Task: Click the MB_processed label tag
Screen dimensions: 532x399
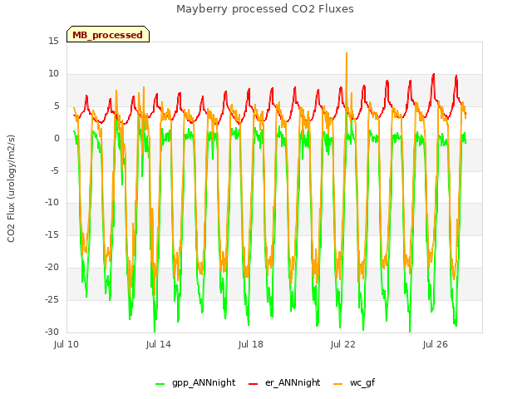Action: [108, 34]
